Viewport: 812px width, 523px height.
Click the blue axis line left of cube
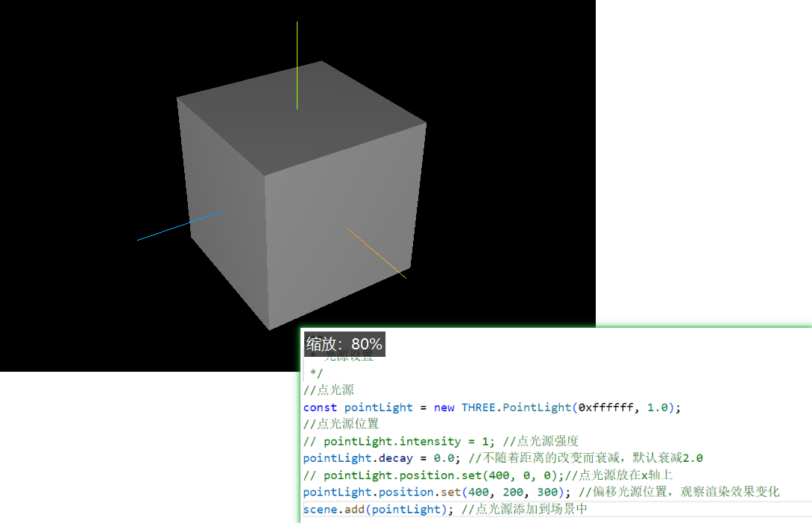point(180,226)
